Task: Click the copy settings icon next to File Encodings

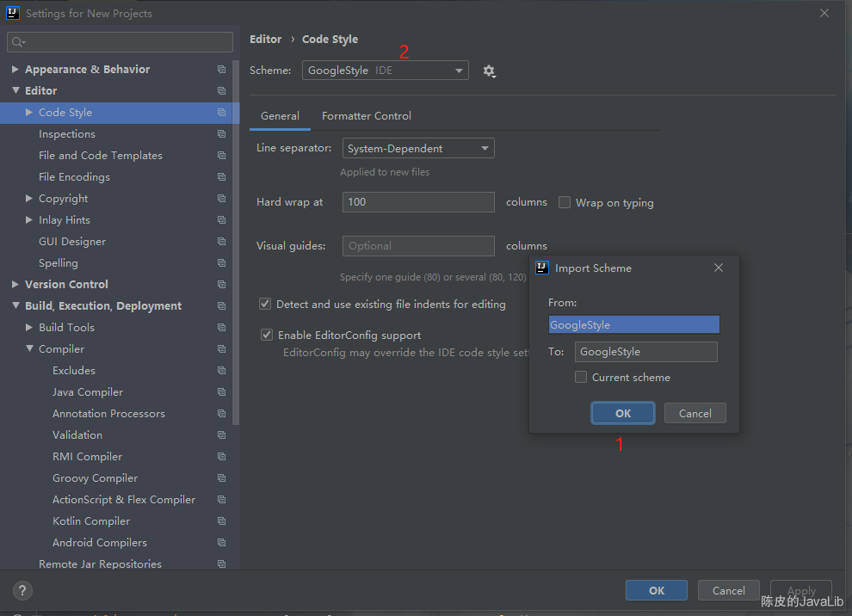Action: pyautogui.click(x=221, y=176)
